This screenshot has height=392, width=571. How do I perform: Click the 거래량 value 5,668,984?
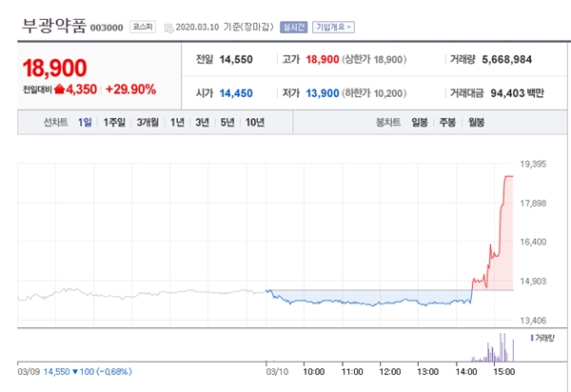(507, 59)
